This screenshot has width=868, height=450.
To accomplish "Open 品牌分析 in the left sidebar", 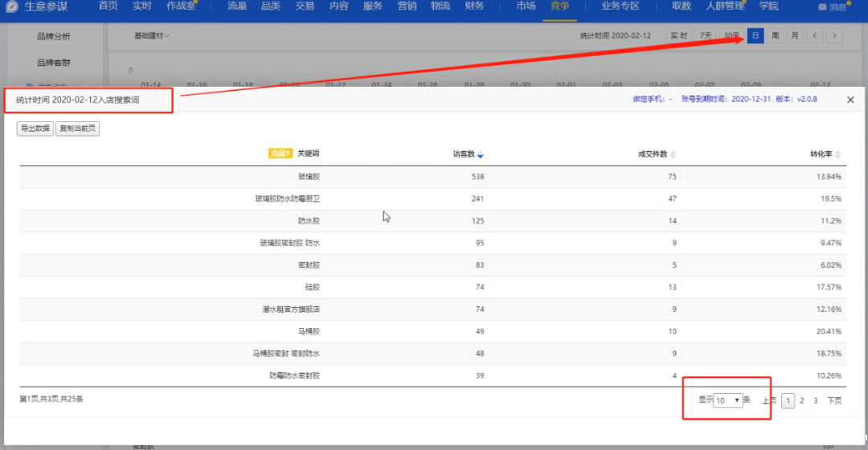I will click(x=53, y=36).
